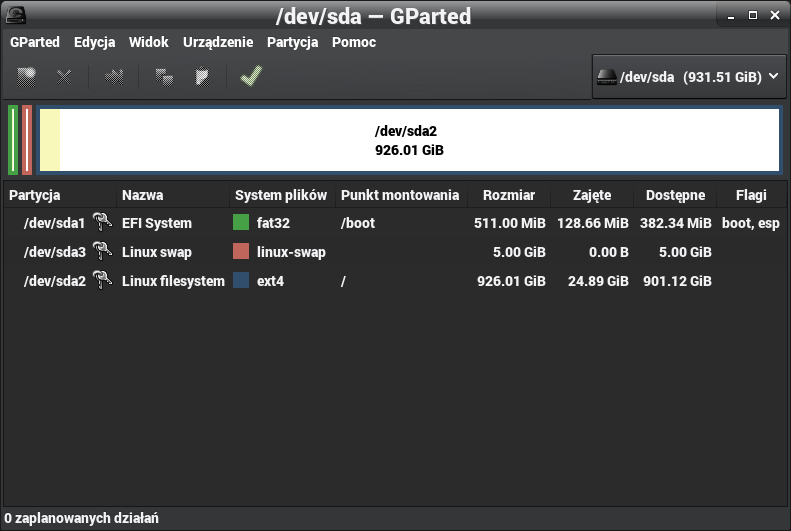Click the Linux swap name cell
791x531 pixels.
[157, 252]
